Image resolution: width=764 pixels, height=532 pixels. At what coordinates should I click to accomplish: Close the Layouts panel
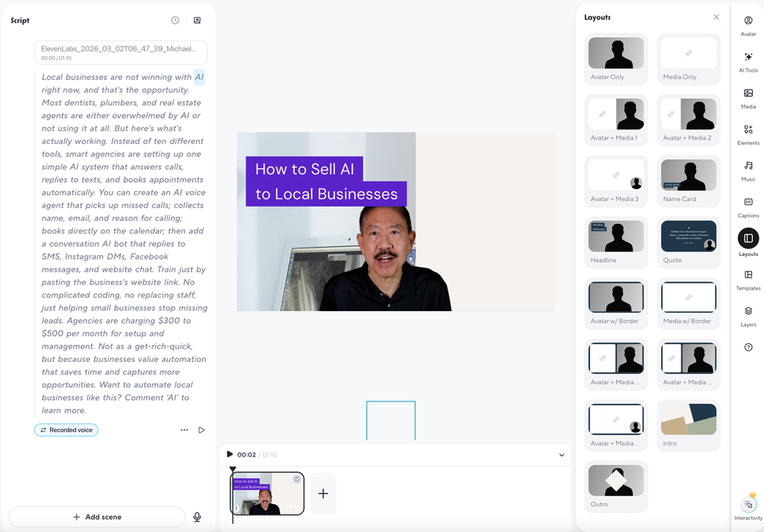click(716, 16)
